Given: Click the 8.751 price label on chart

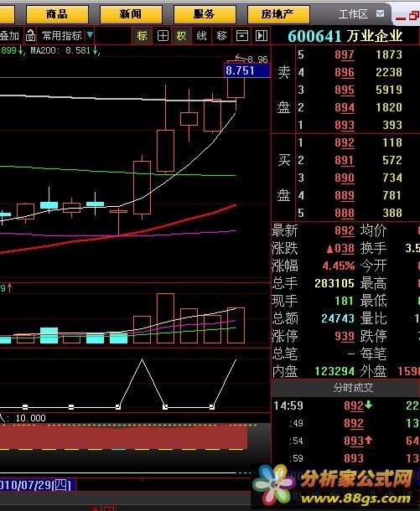Looking at the screenshot, I should click(x=247, y=70).
